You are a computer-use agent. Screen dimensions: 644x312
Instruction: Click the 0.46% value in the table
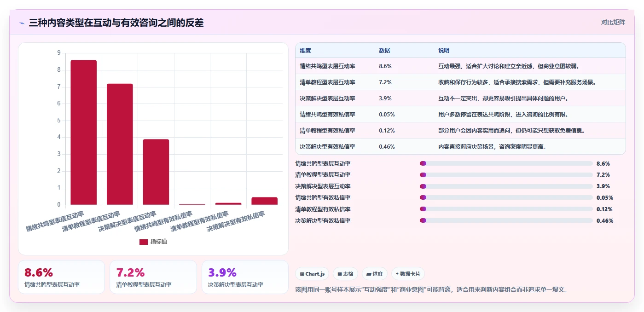pyautogui.click(x=387, y=147)
